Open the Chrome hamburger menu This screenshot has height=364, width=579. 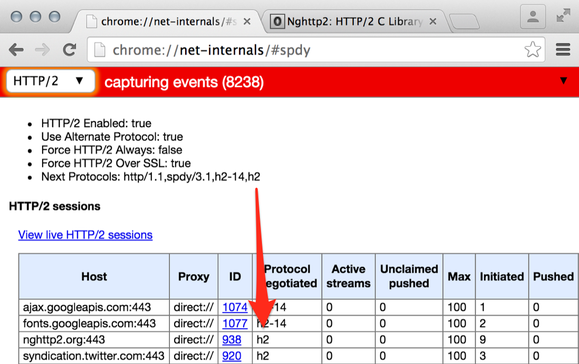(563, 49)
